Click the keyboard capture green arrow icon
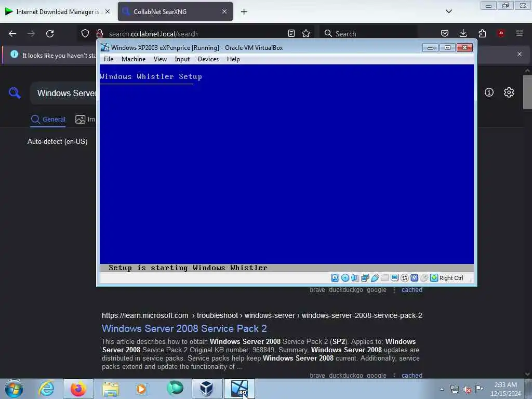Screen dimensions: 532x399 pos(434,278)
